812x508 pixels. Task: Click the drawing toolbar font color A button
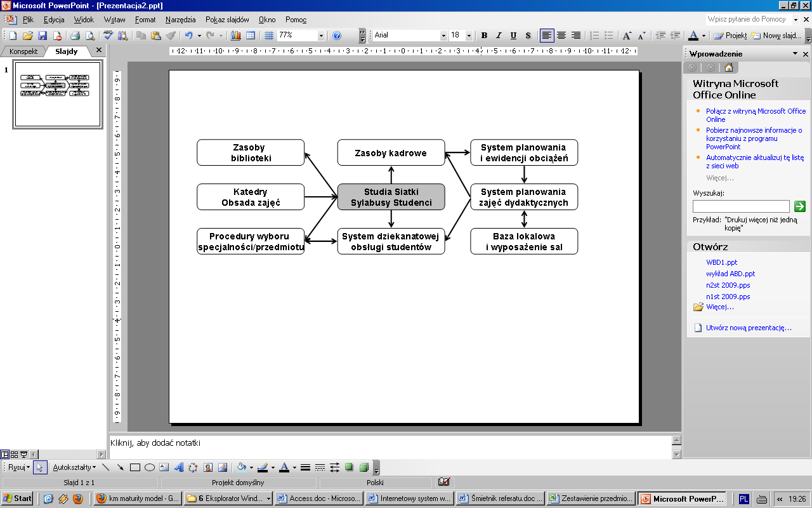[284, 467]
